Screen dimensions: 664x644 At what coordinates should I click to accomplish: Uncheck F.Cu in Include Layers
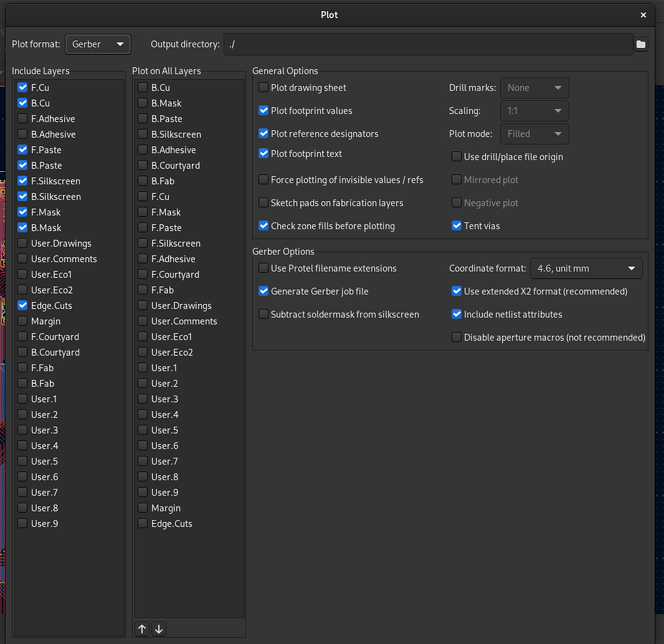(x=23, y=88)
